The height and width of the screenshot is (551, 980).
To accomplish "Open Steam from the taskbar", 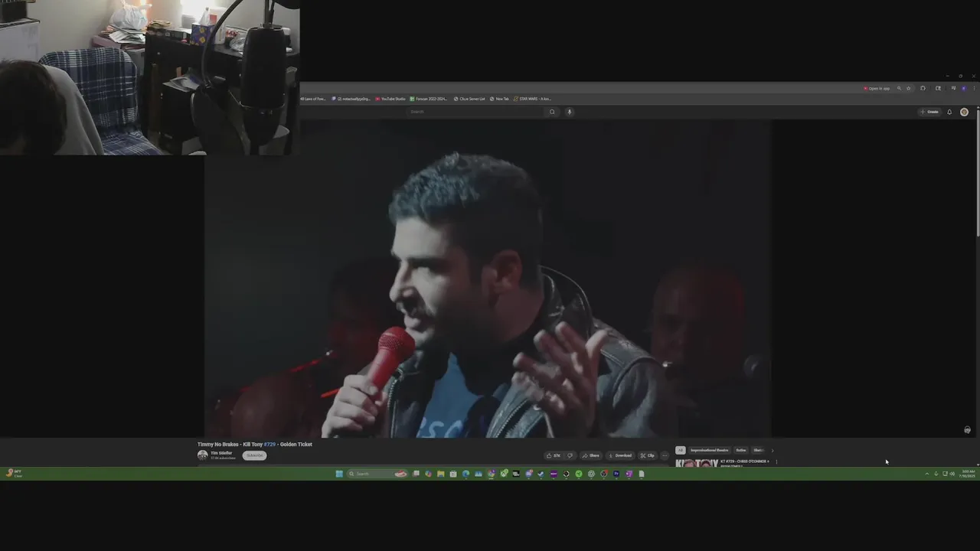I will (x=541, y=474).
